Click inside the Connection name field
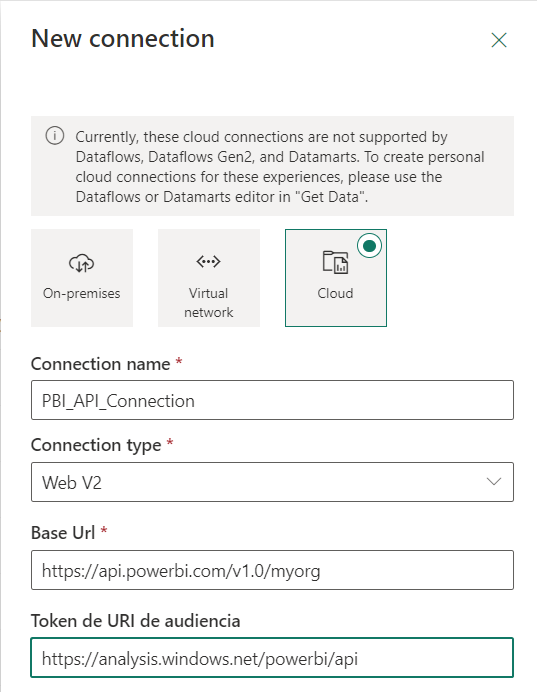Image resolution: width=537 pixels, height=692 pixels. (x=272, y=400)
